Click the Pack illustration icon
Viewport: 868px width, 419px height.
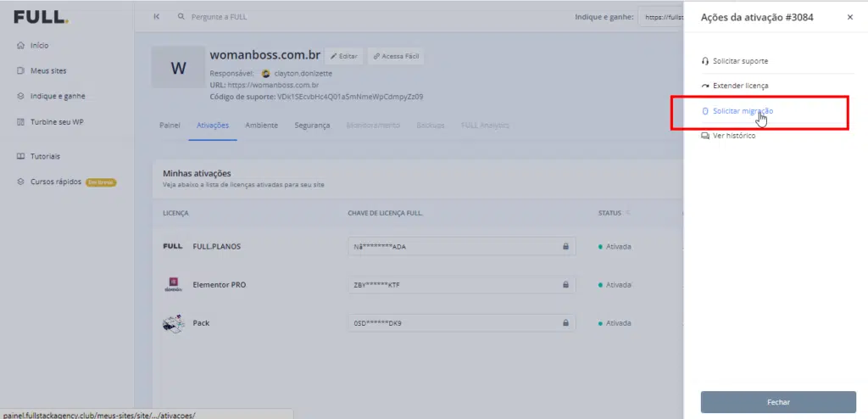tap(173, 323)
